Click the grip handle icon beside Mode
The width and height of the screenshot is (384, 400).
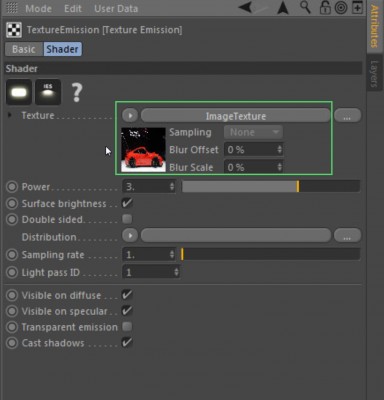click(x=12, y=8)
